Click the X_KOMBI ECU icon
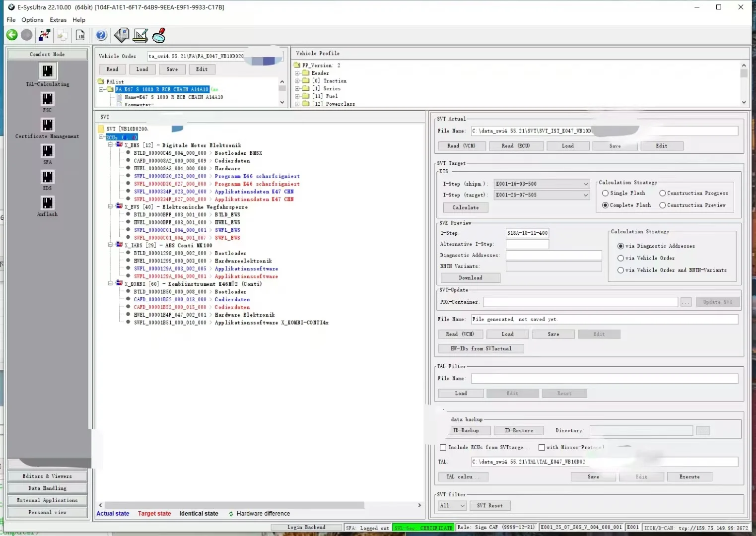Image resolution: width=756 pixels, height=536 pixels. tap(119, 283)
